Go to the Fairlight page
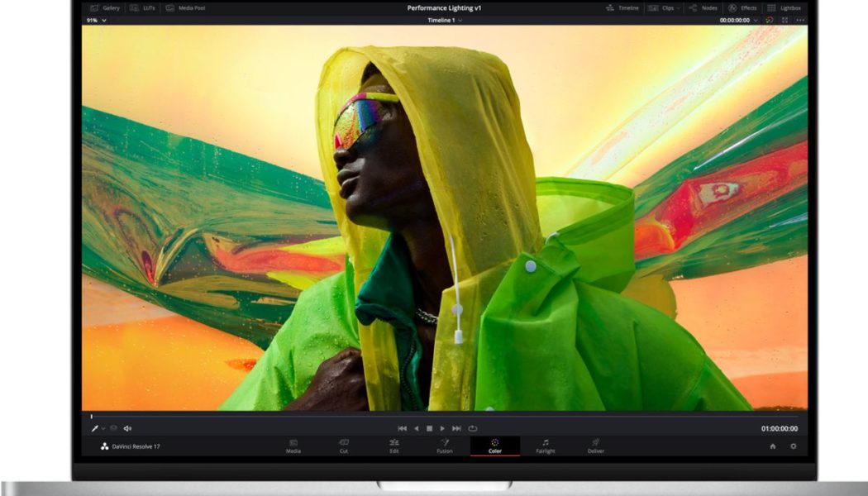 click(545, 448)
